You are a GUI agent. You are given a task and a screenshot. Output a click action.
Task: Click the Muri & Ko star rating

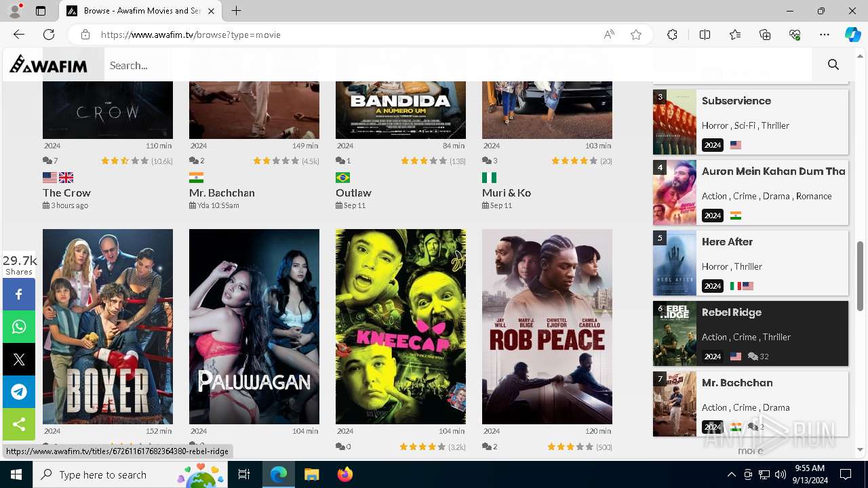574,161
